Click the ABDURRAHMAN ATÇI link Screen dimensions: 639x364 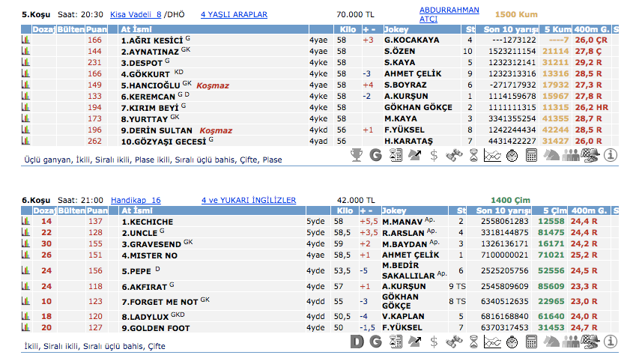click(449, 13)
